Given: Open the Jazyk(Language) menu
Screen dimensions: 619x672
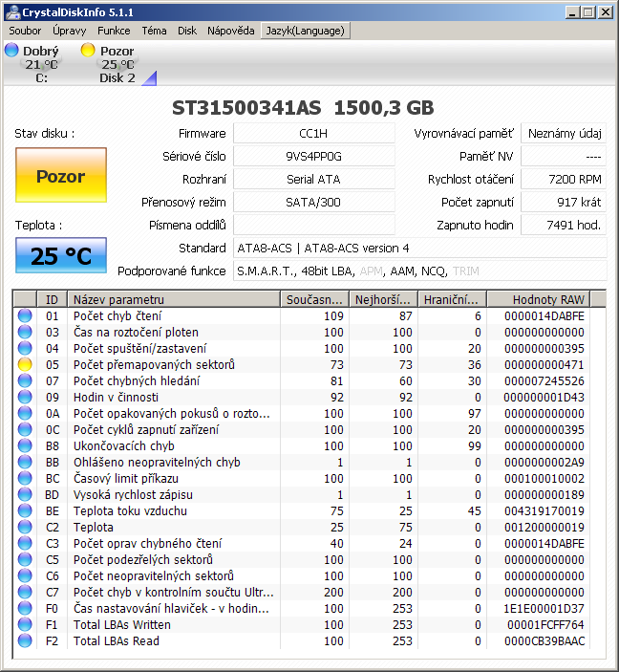Looking at the screenshot, I should pos(306,31).
